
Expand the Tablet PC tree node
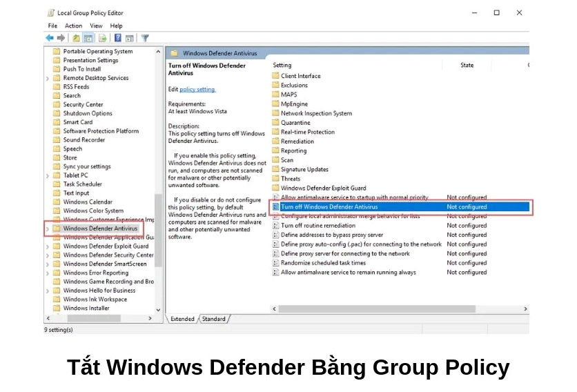tap(48, 175)
